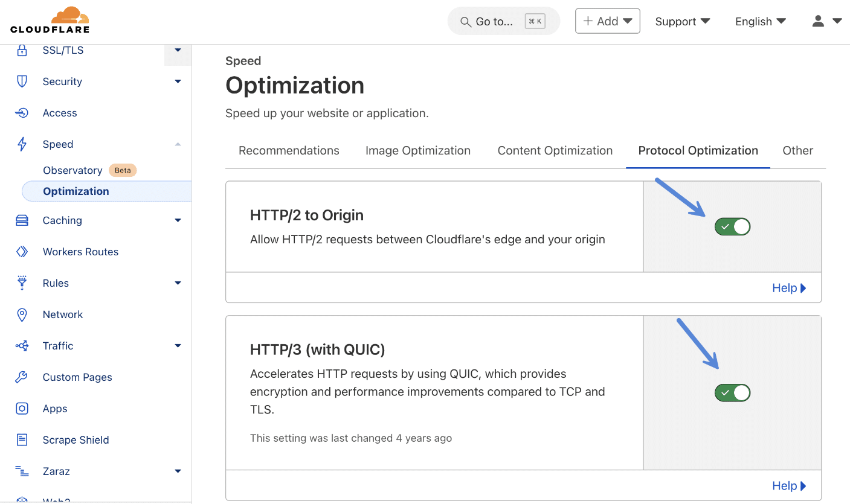Collapse the Speed section chevron
Screen dimensions: 850x504
pos(178,144)
